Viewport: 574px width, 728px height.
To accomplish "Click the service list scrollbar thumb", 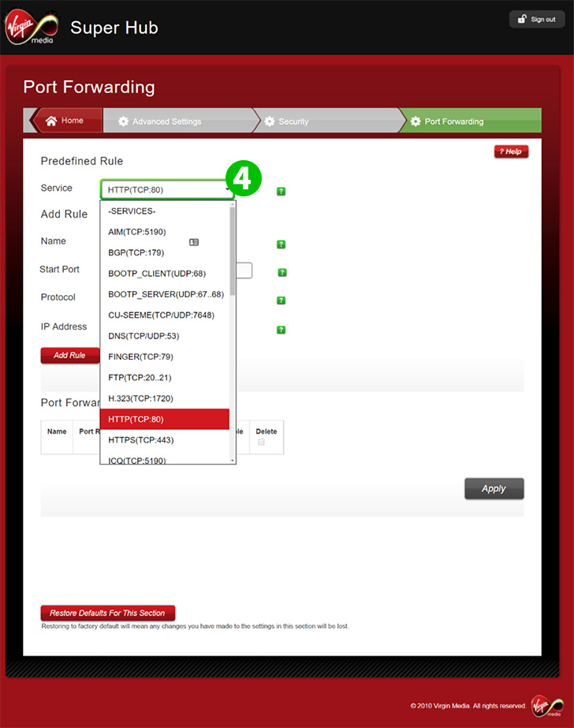I will tap(233, 251).
